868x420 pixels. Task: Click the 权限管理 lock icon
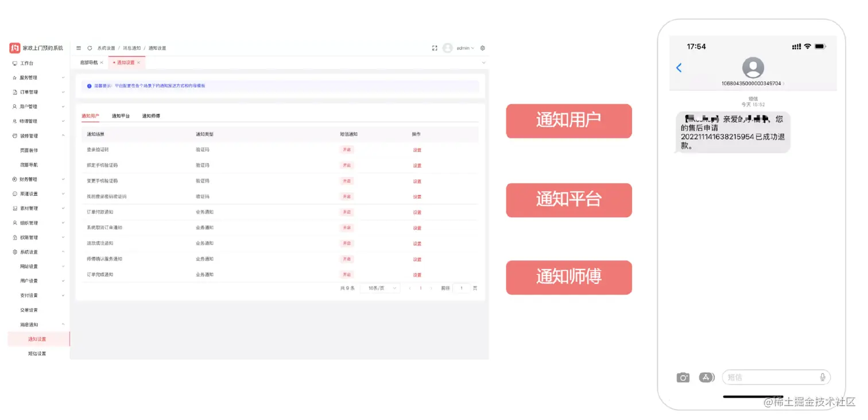(14, 237)
